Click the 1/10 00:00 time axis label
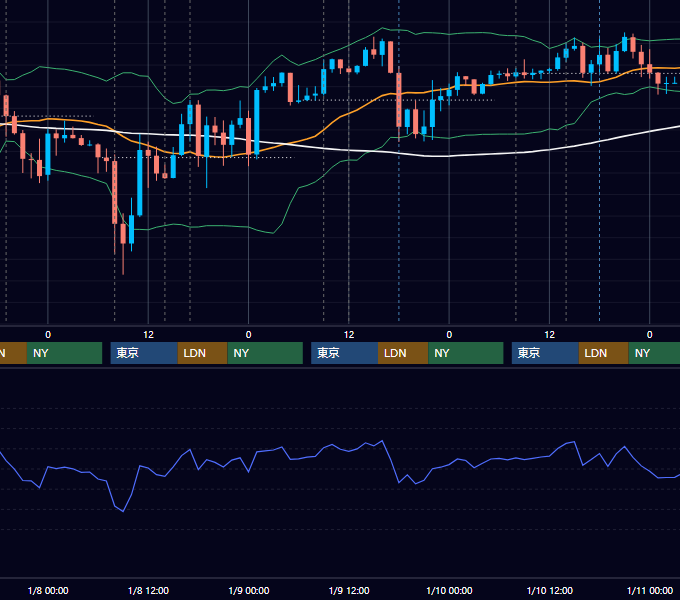The image size is (680, 600). (449, 590)
